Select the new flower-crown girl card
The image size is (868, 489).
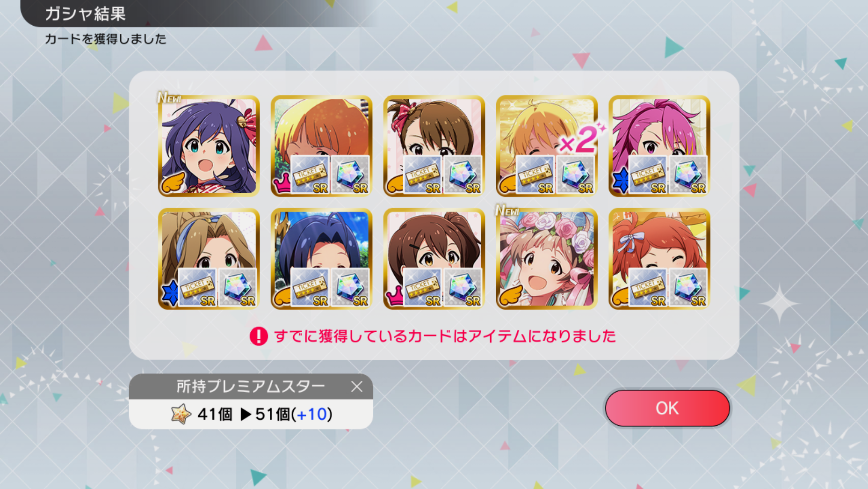[x=546, y=258]
